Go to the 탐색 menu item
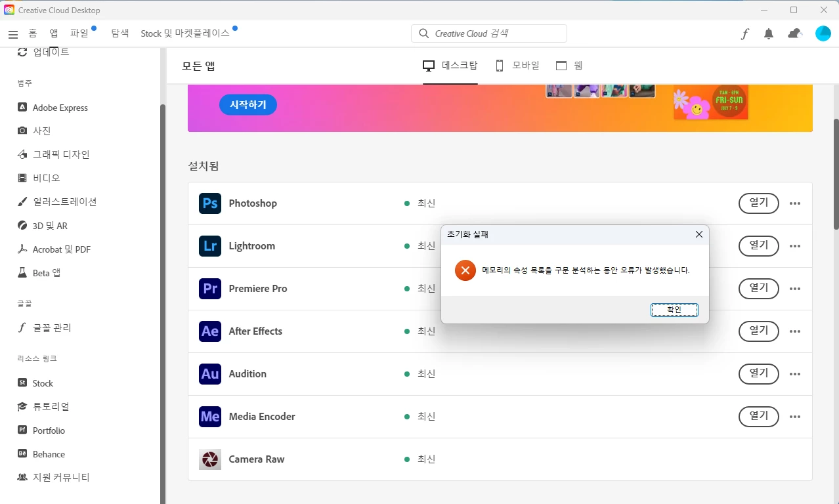 click(x=120, y=33)
